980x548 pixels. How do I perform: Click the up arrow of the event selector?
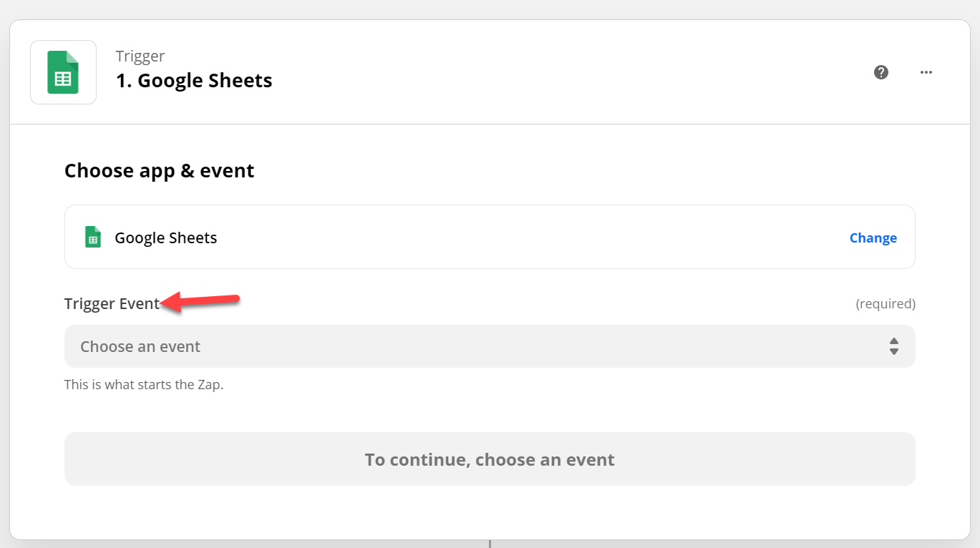[894, 341]
